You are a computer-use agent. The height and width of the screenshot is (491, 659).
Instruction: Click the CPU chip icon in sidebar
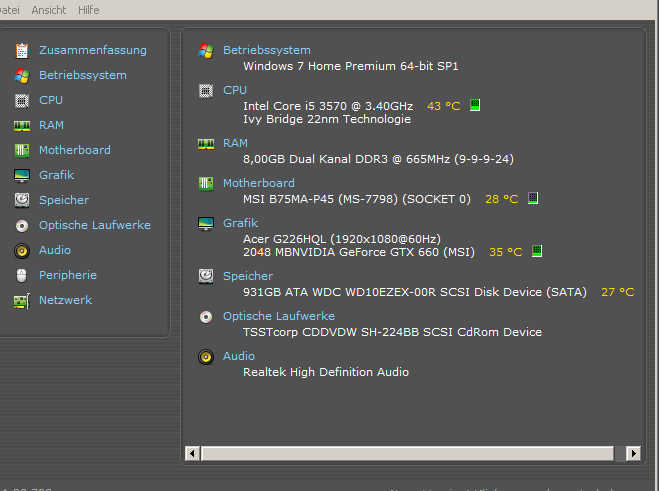pos(22,101)
